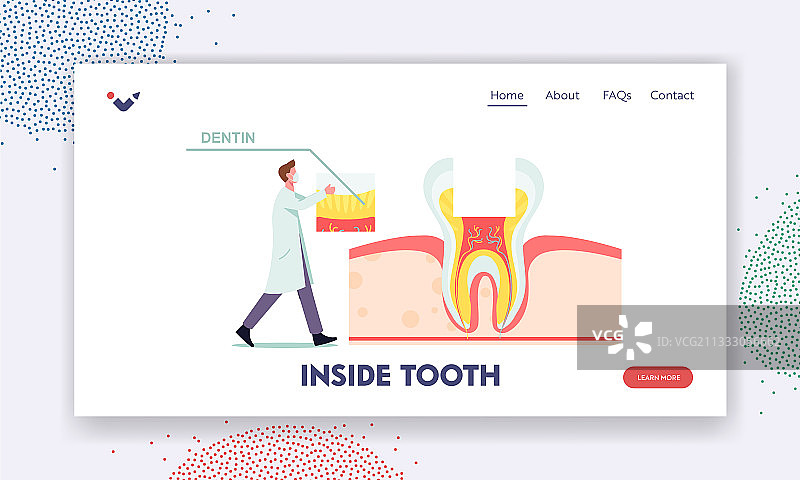Click the Learn More button

tap(658, 377)
